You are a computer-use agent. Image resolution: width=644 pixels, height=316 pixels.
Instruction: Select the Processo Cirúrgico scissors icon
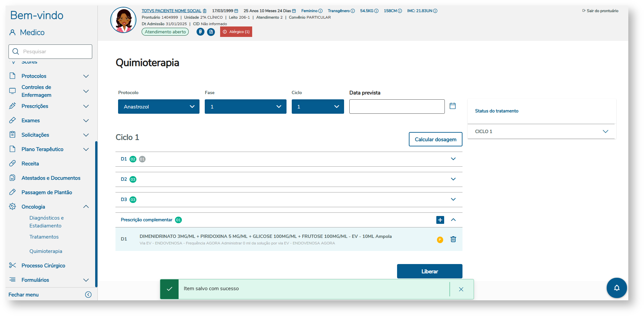click(12, 265)
